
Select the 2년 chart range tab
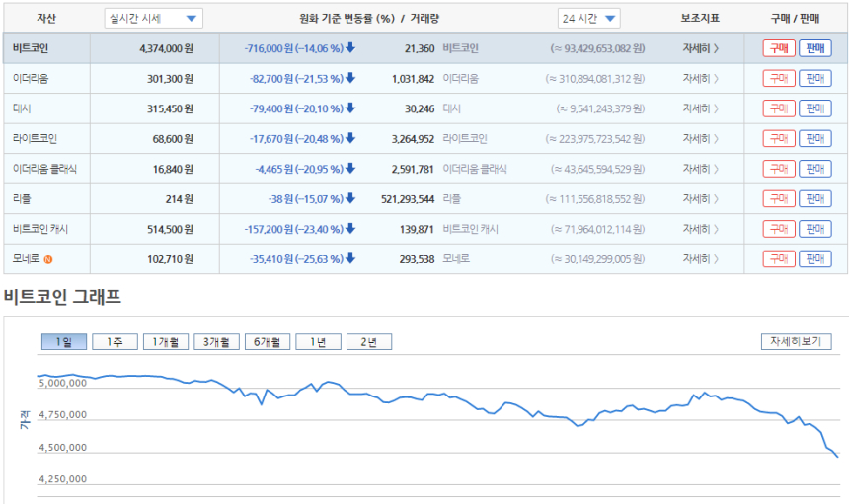[369, 342]
